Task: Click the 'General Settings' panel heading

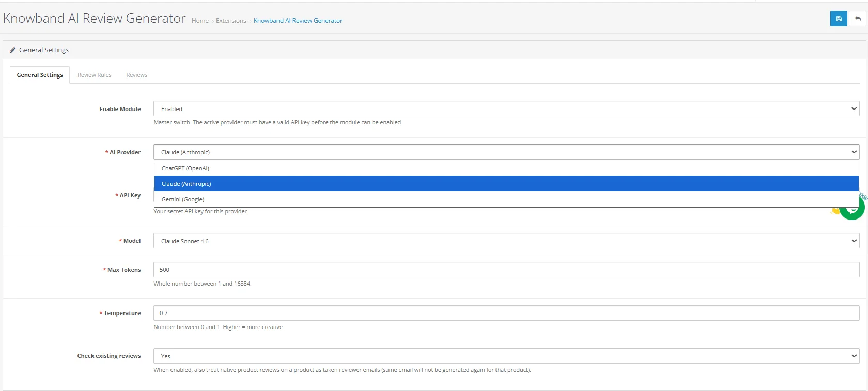Action: coord(44,50)
